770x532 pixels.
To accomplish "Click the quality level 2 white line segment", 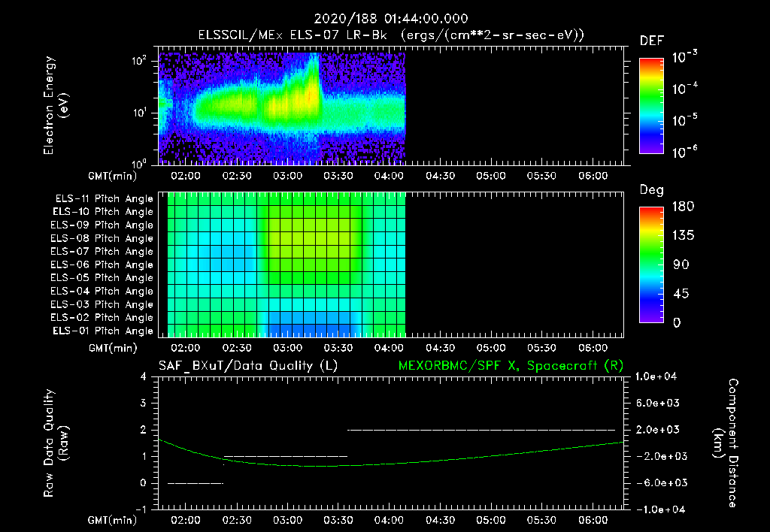I will click(481, 430).
